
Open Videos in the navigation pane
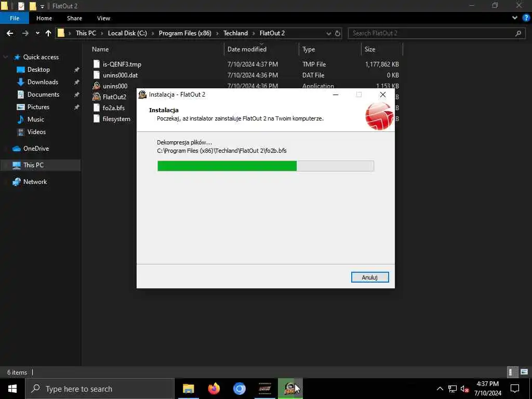click(36, 132)
